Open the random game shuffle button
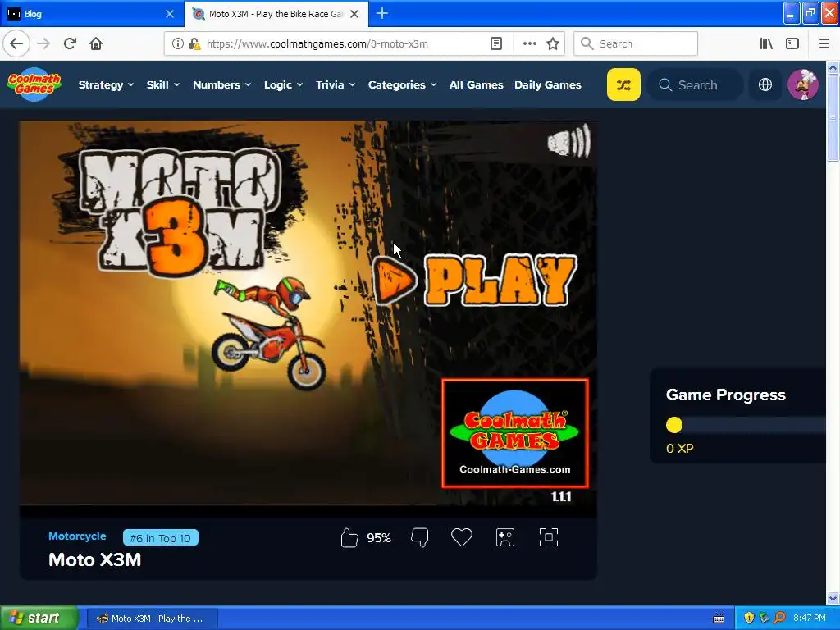Screen dimensions: 840x630 [x=623, y=84]
